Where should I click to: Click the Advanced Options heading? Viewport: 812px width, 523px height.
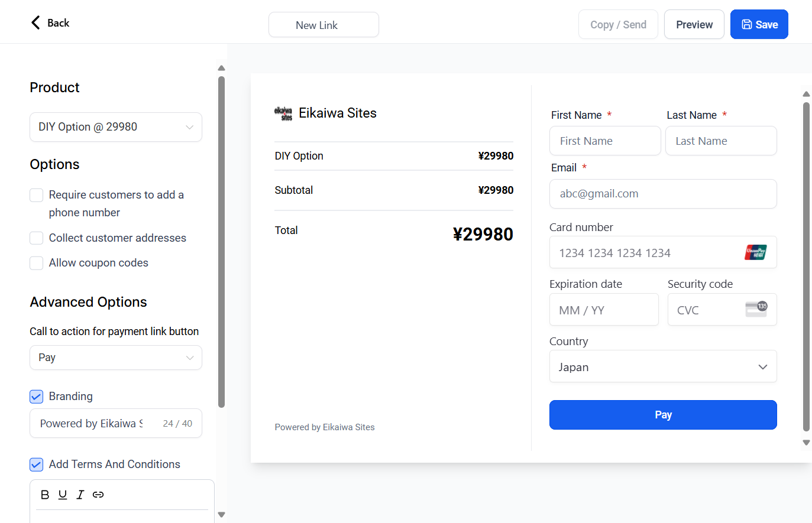(x=89, y=302)
